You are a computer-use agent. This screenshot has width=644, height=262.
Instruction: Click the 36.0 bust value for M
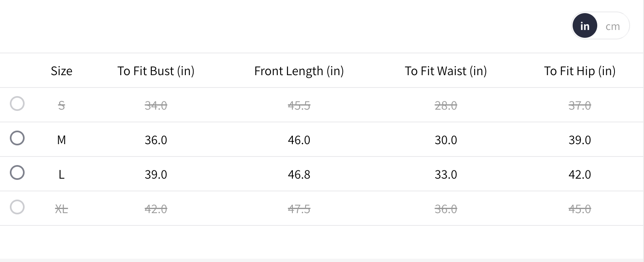[156, 140]
